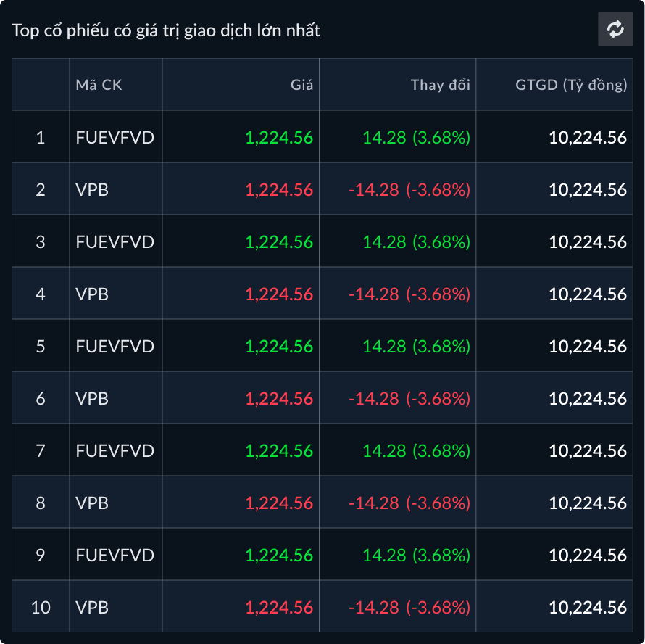Click the 'GTGD (Tỷ đồng)' column header

571,85
